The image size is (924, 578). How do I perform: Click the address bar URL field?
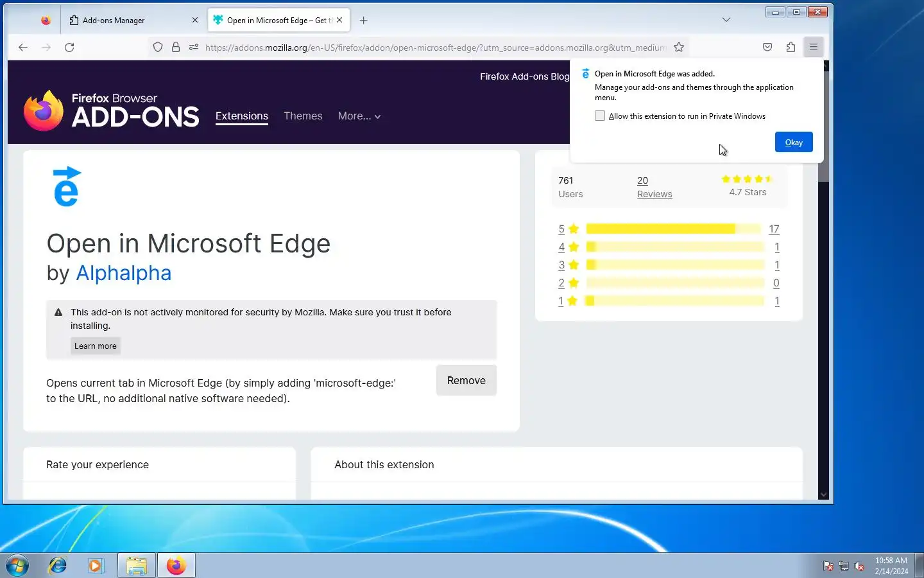(x=435, y=47)
